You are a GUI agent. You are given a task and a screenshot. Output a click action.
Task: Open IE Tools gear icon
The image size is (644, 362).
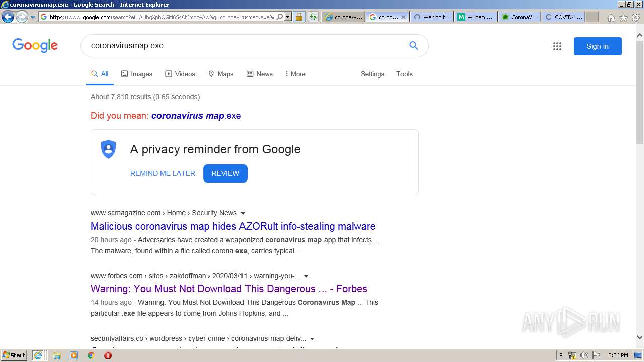click(x=636, y=18)
